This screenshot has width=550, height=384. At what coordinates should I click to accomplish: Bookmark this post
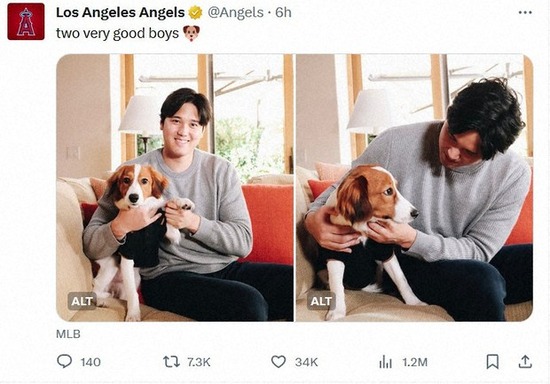click(492, 362)
